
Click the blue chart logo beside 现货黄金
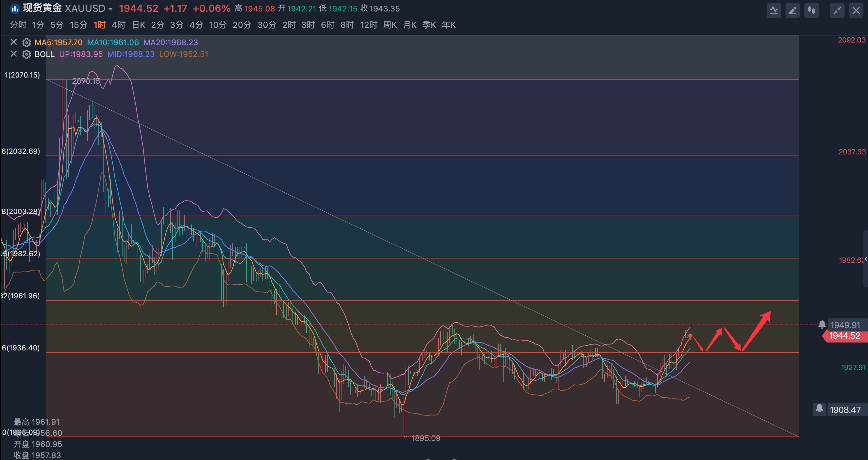(x=14, y=9)
